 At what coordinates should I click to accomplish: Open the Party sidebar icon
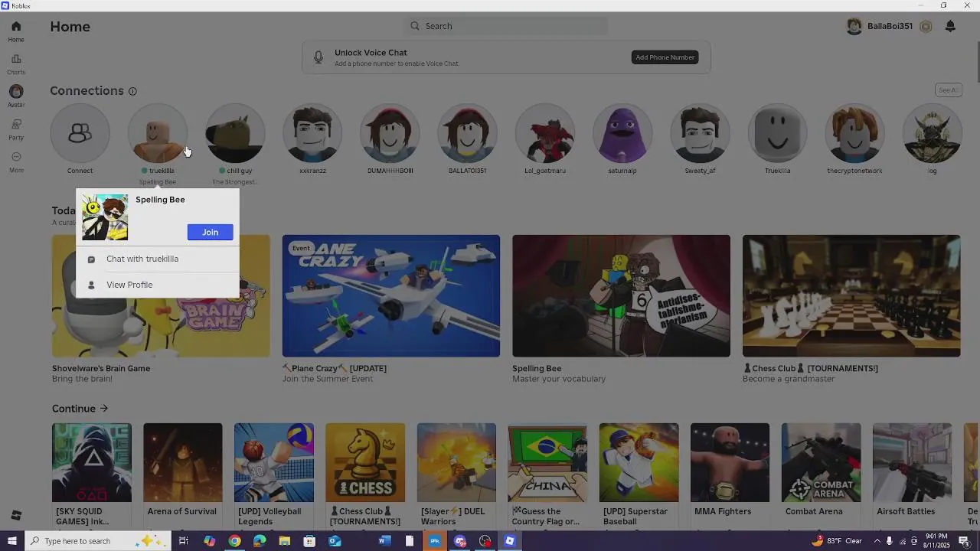pyautogui.click(x=16, y=124)
